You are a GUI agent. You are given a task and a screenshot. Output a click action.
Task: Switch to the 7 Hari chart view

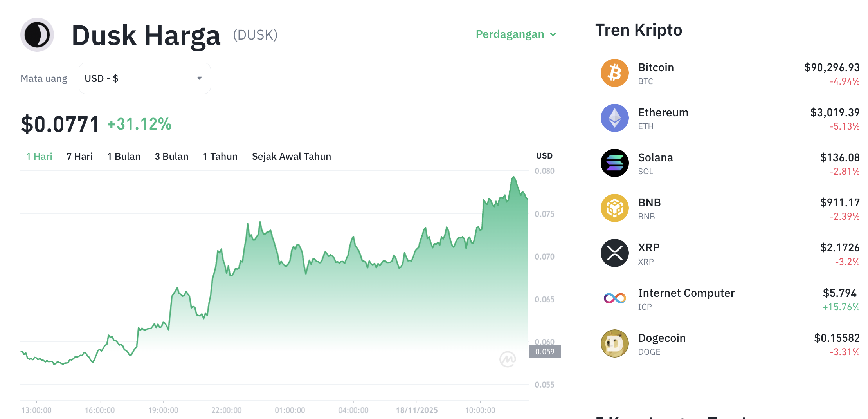[x=79, y=156]
